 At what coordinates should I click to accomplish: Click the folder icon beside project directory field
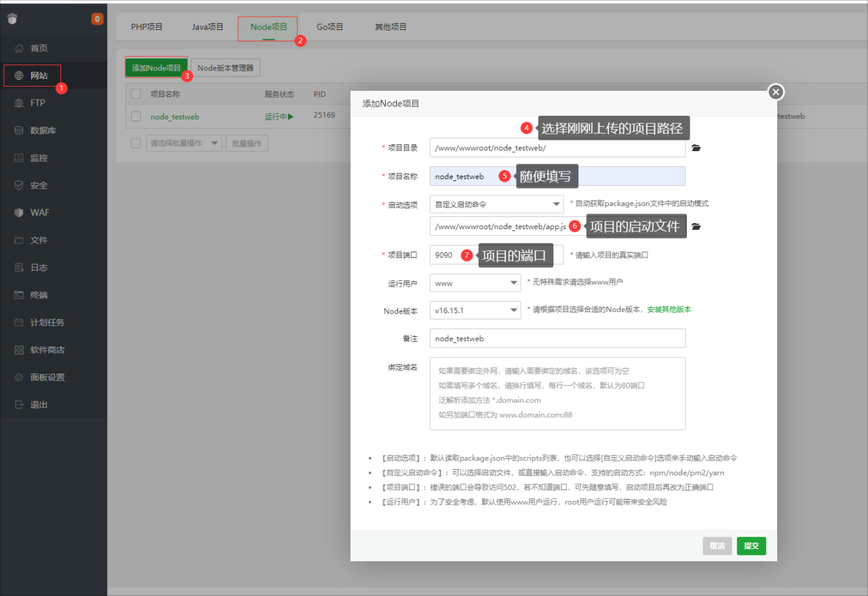point(696,148)
